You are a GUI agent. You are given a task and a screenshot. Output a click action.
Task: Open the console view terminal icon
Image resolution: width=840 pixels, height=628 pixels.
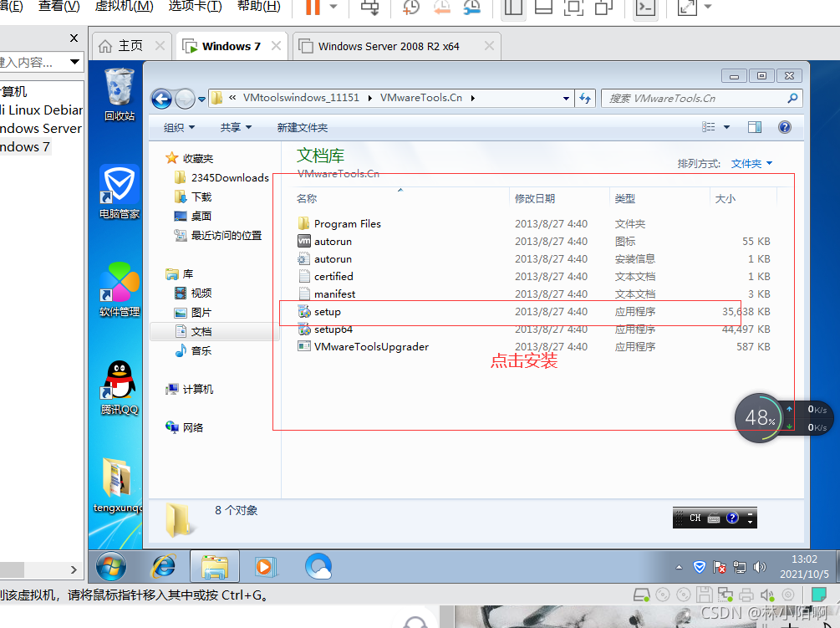click(x=645, y=7)
